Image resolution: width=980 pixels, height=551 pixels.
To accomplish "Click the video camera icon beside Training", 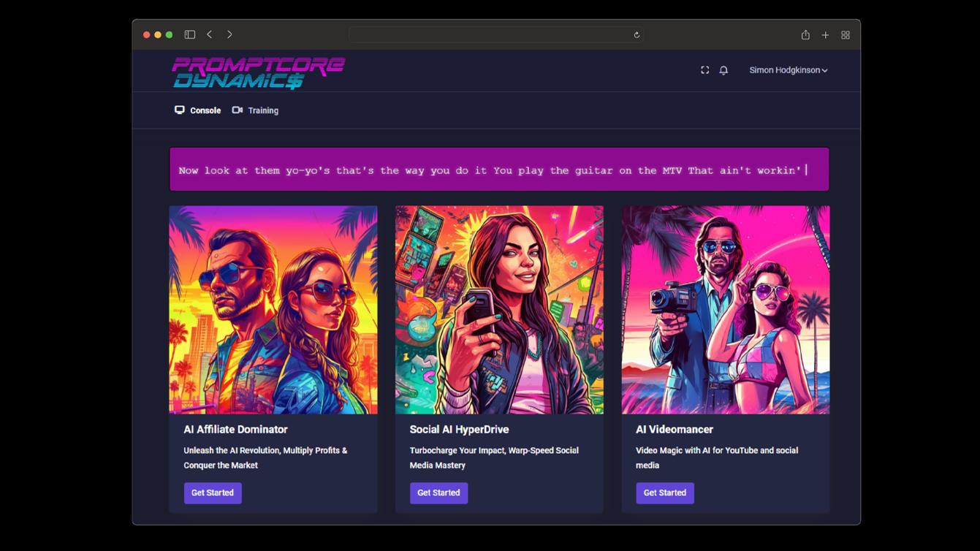I will point(237,110).
